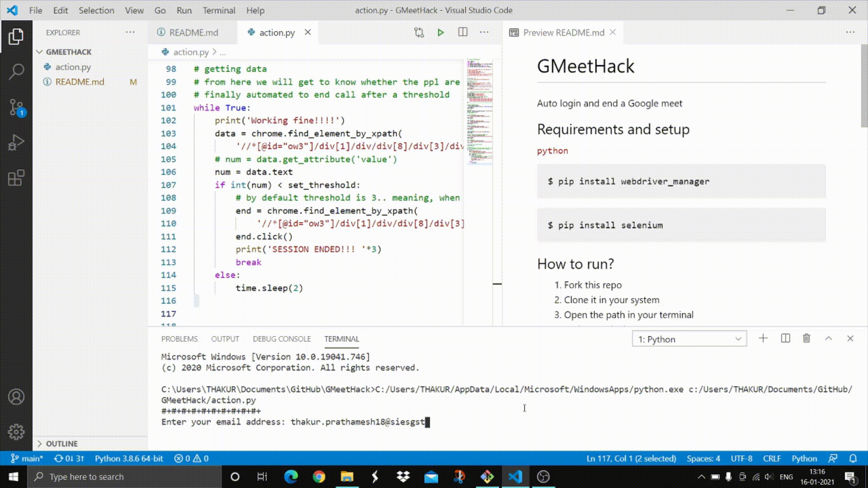Maximize the terminal panel size chevron
The height and width of the screenshot is (488, 868).
(828, 338)
